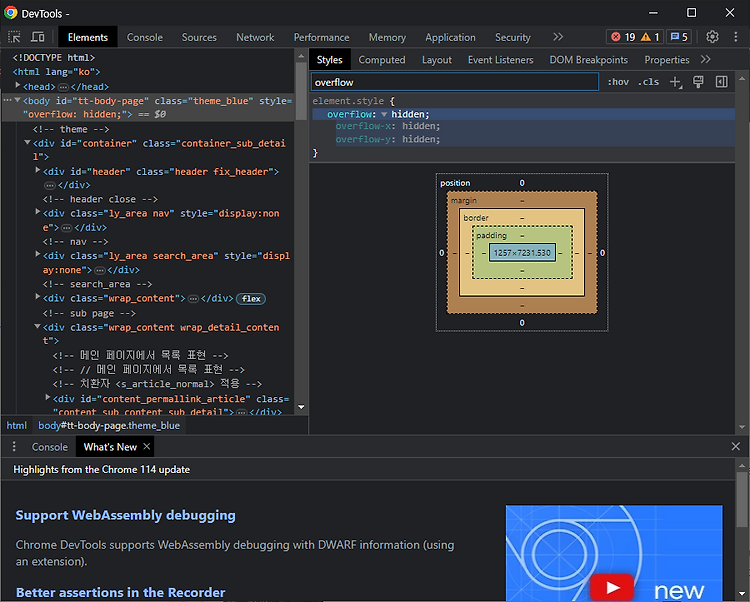Activate the inspect element picker icon

pos(15,37)
